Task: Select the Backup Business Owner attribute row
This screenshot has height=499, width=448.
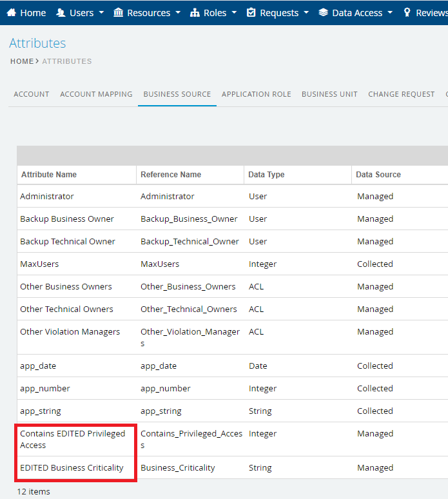Action: [67, 219]
